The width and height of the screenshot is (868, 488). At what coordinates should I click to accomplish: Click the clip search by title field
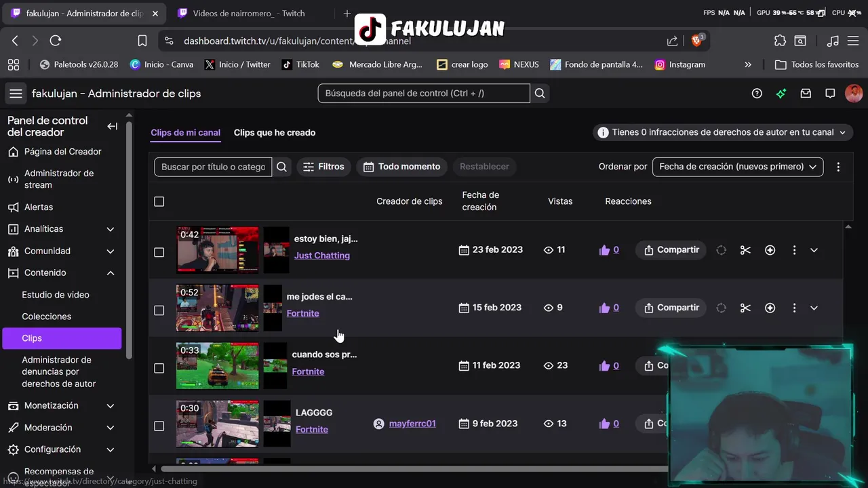pyautogui.click(x=213, y=167)
